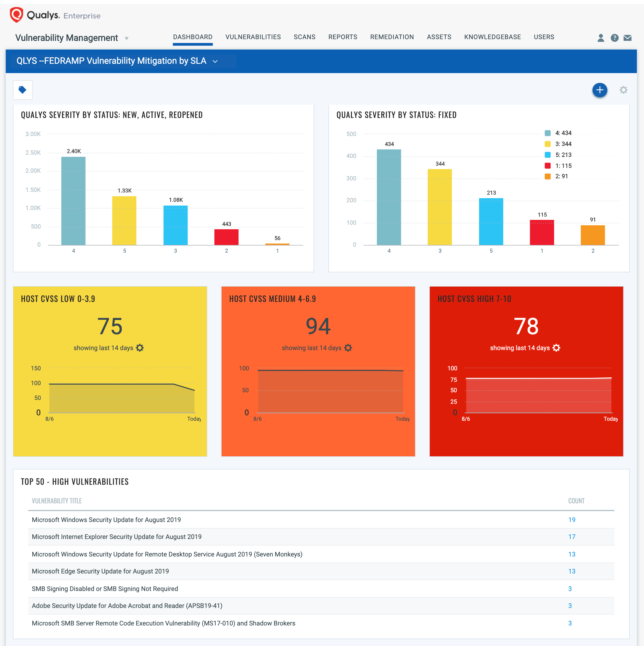Select Microsoft Windows Security Update for August 2019

click(106, 520)
